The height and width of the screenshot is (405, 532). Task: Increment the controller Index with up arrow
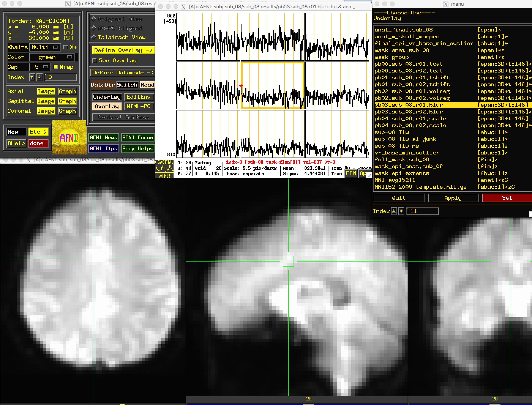39,77
